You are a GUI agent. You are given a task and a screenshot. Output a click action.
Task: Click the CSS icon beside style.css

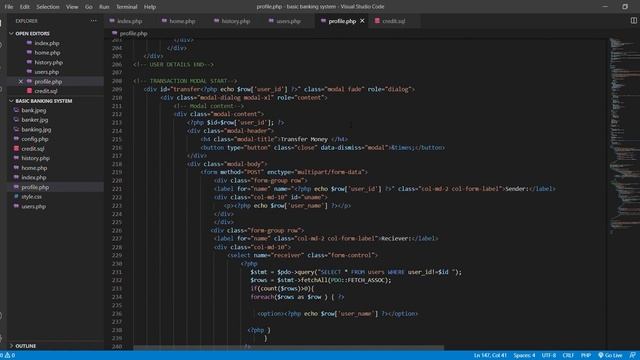[16, 196]
